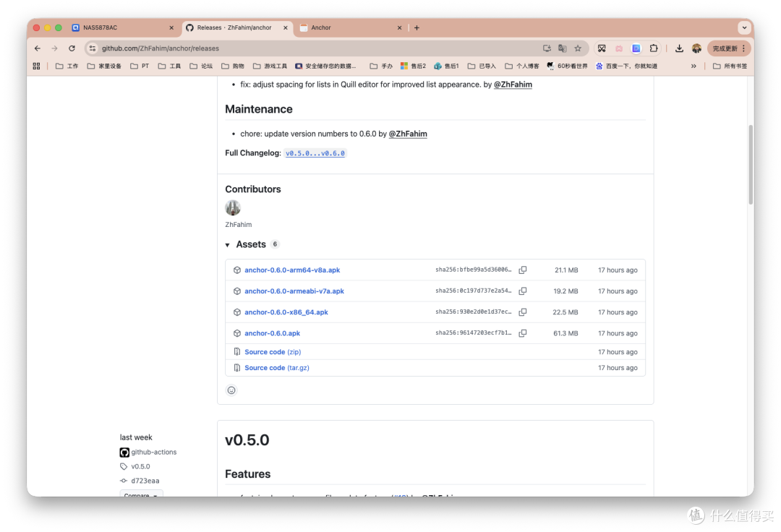Bookmark this page with the star icon

(578, 48)
